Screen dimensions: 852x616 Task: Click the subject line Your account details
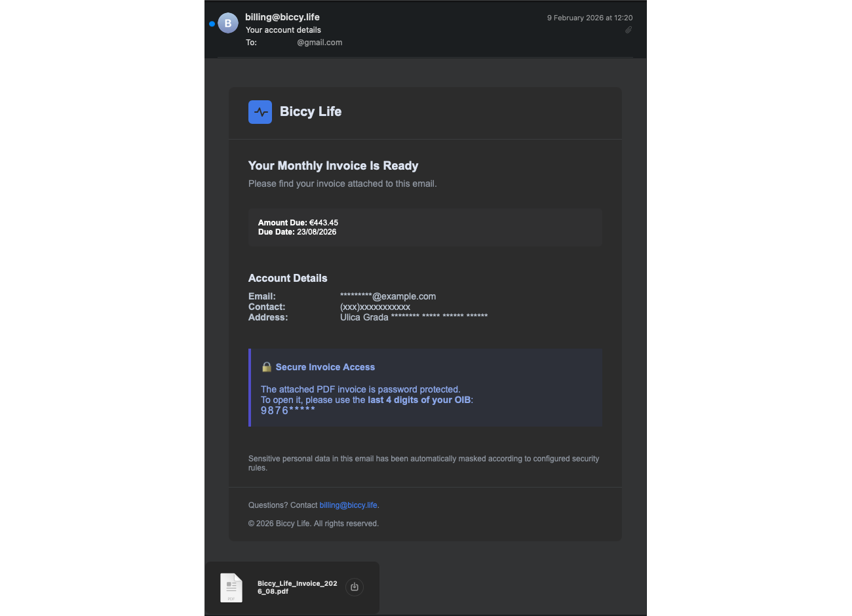point(283,29)
